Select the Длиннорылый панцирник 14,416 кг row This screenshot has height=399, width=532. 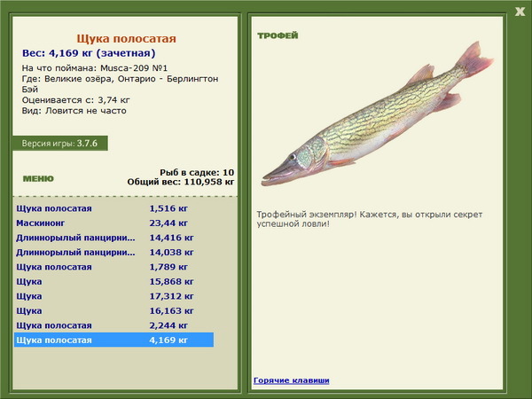[113, 238]
